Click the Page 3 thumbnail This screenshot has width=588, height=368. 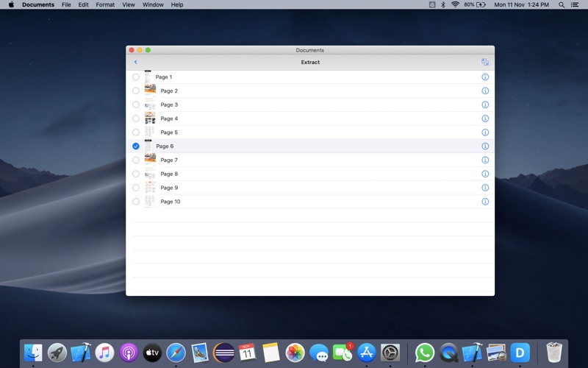pyautogui.click(x=150, y=105)
